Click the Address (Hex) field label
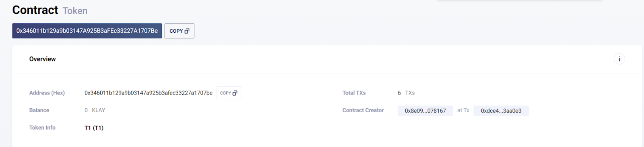The image size is (644, 147). (47, 93)
